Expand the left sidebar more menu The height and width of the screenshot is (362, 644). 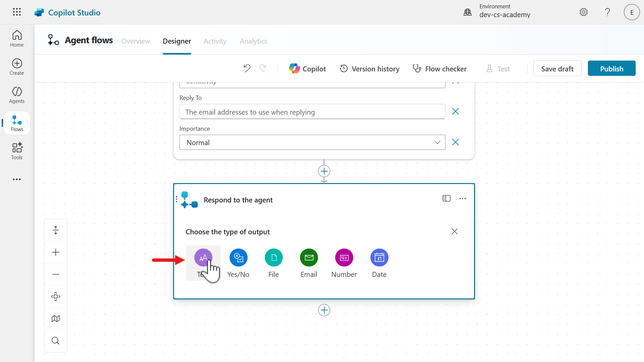pos(17,179)
